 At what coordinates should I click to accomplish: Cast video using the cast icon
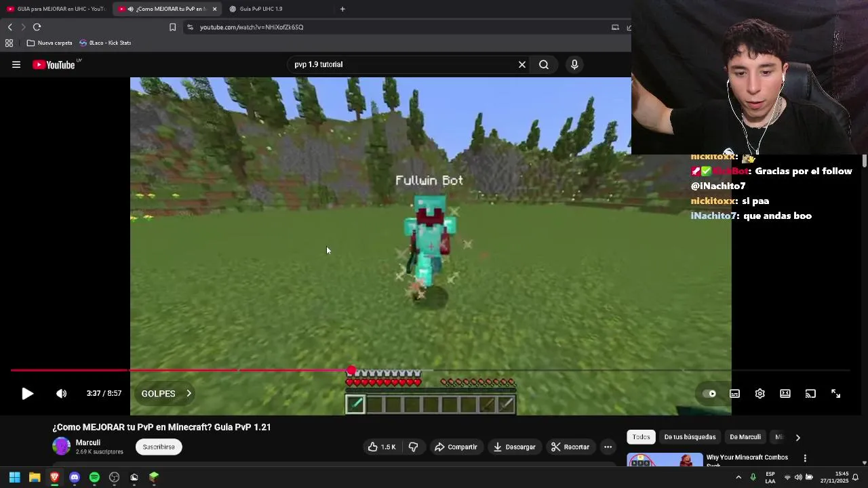pos(810,394)
